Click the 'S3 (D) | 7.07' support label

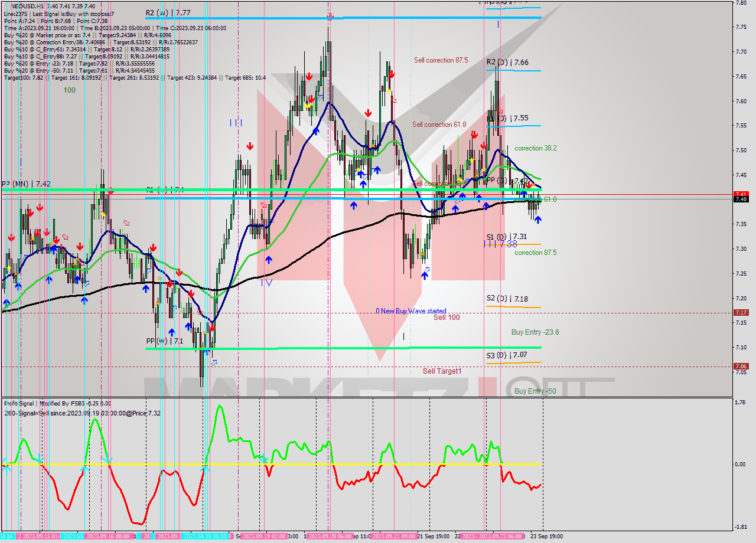coord(507,355)
